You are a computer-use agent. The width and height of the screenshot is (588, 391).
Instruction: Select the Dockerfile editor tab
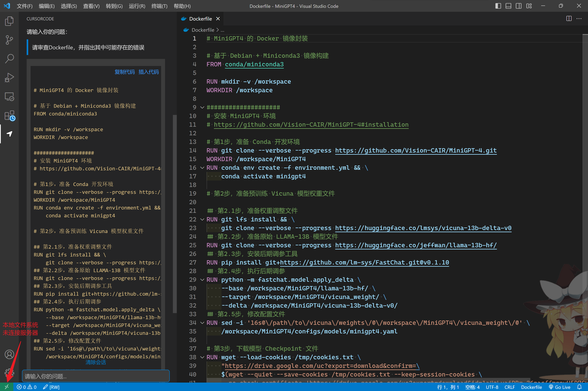200,18
